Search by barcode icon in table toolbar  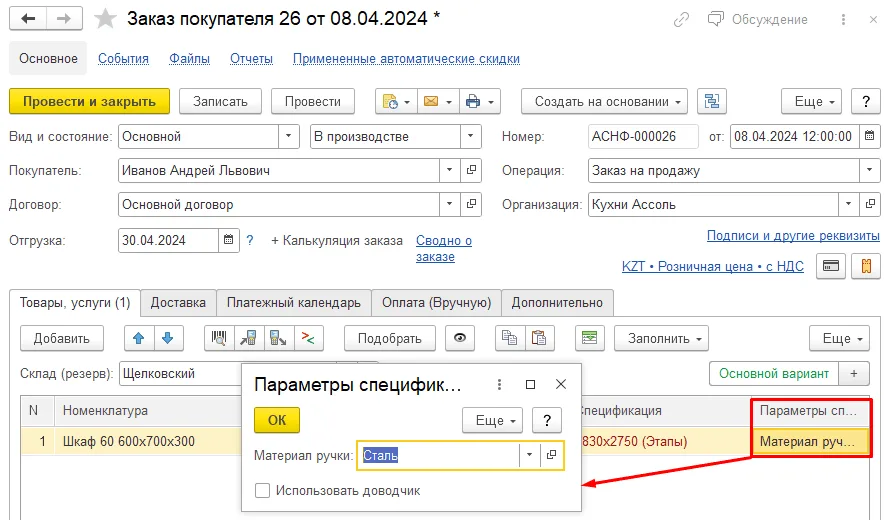(219, 338)
